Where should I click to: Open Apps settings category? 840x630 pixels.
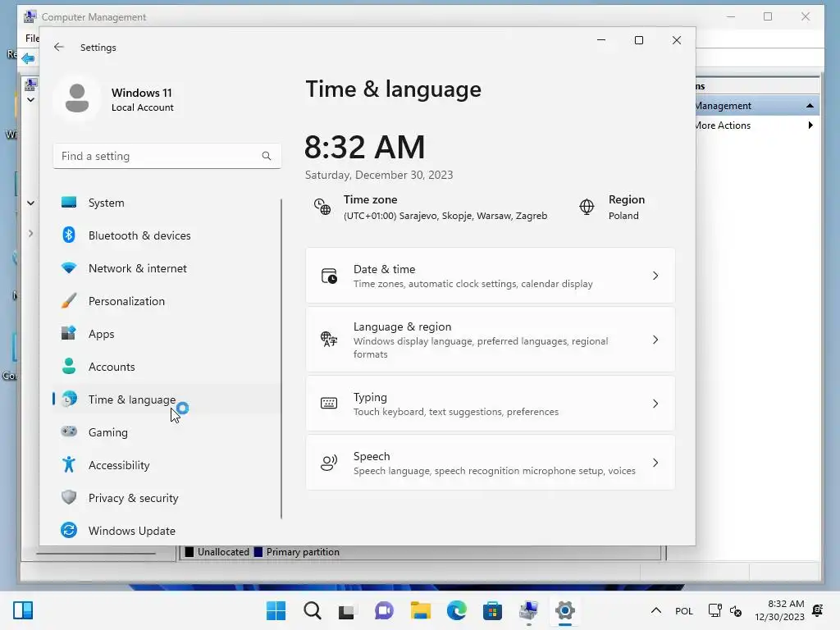point(167,334)
